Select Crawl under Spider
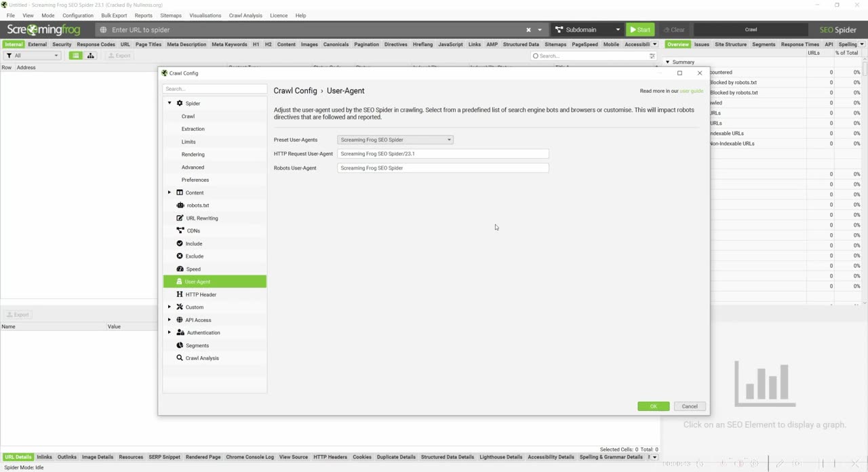Viewport: 868px width, 472px height. click(x=188, y=116)
